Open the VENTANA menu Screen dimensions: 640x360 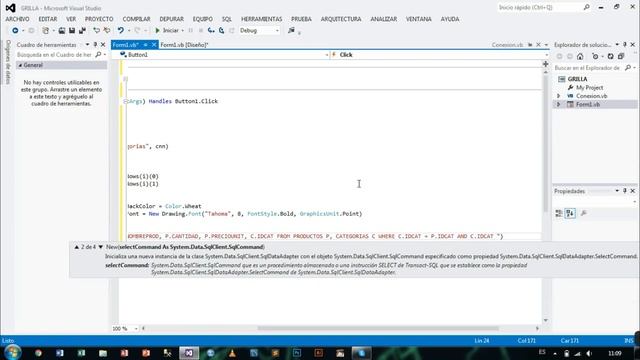click(418, 19)
